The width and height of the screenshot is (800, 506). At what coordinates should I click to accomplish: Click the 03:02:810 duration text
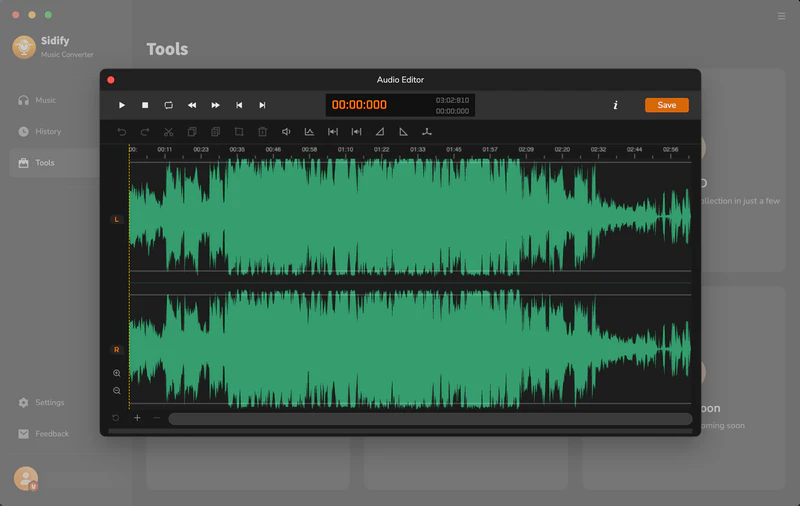[x=452, y=100]
